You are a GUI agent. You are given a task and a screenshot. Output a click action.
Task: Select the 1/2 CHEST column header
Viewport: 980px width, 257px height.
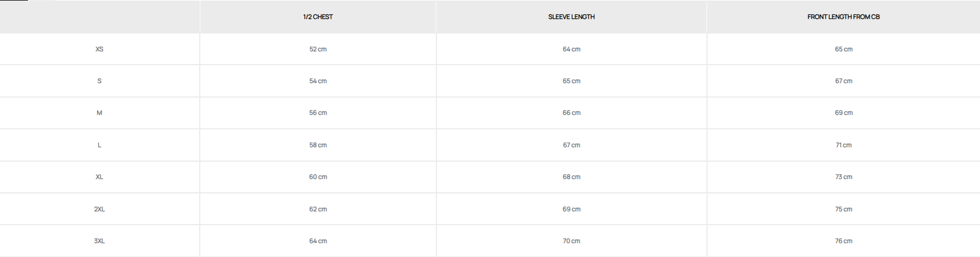click(x=318, y=17)
